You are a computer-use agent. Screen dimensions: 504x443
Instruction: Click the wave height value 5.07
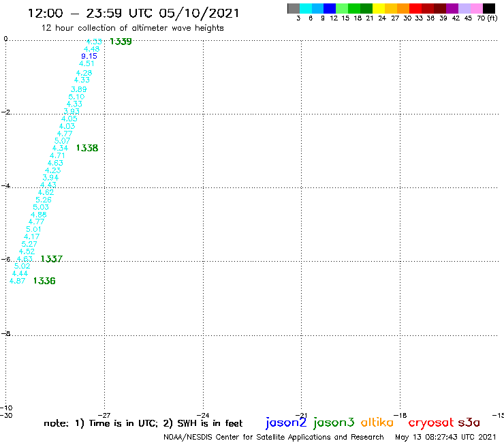pyautogui.click(x=62, y=141)
